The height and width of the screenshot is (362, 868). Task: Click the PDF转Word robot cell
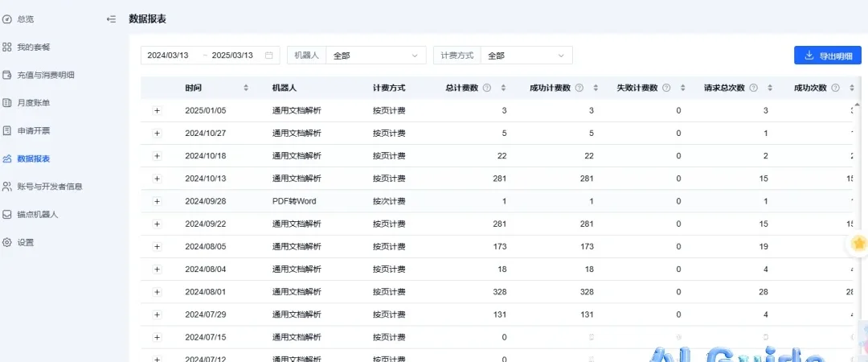294,201
